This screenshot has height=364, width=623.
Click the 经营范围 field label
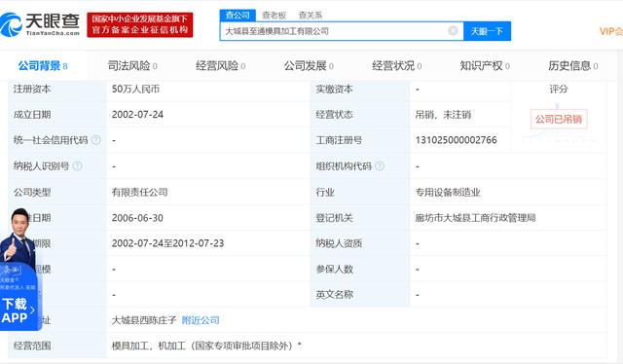point(32,346)
